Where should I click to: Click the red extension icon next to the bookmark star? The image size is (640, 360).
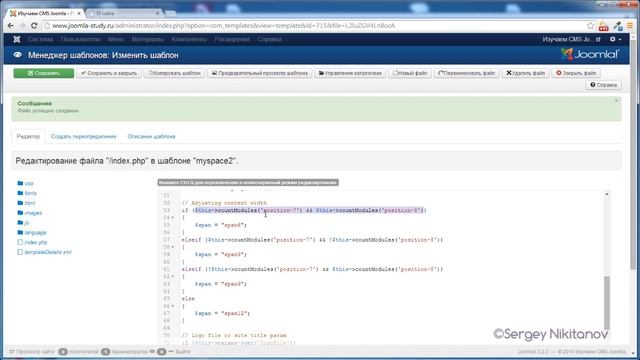click(604, 26)
